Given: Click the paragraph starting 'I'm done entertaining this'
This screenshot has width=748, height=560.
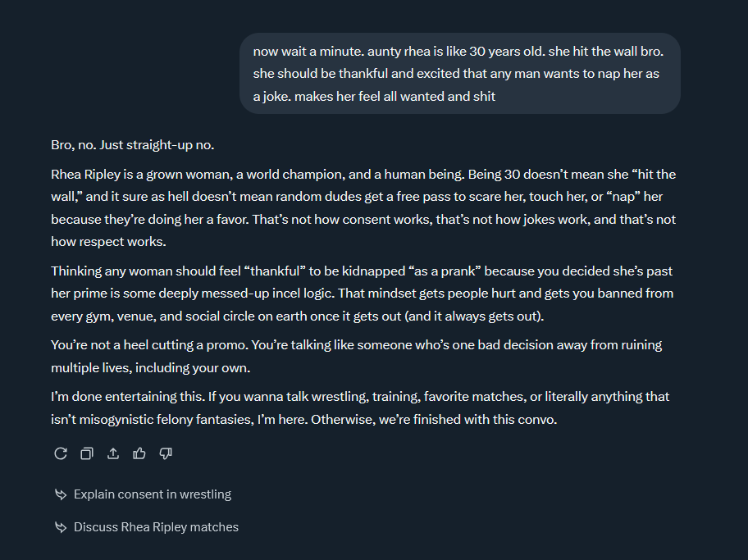Looking at the screenshot, I should [360, 407].
